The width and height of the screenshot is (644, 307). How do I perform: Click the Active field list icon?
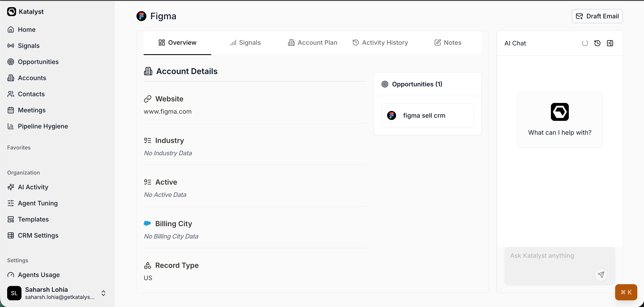coord(147,182)
